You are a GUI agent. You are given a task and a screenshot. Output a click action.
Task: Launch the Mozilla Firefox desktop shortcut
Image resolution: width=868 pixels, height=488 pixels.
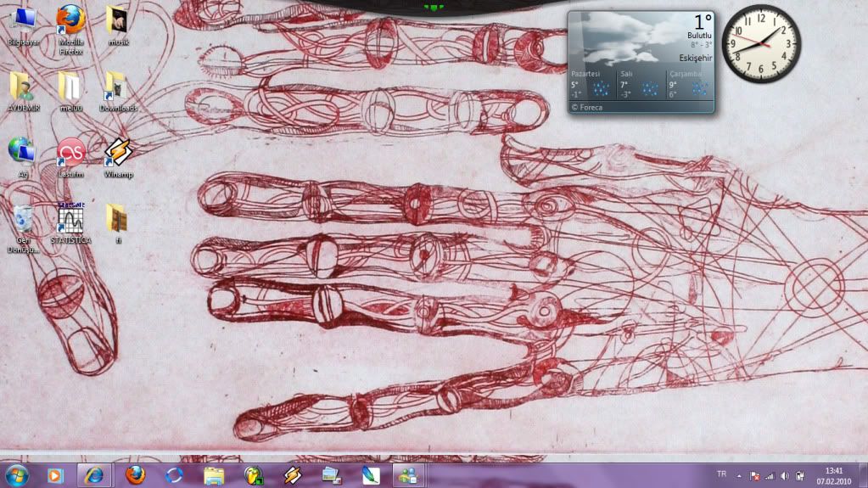pos(71,29)
